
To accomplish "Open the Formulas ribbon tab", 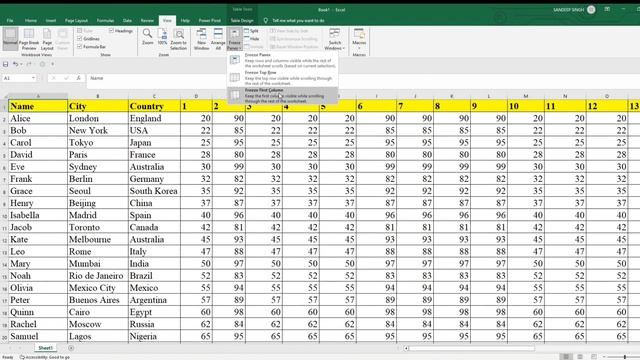I will (105, 20).
